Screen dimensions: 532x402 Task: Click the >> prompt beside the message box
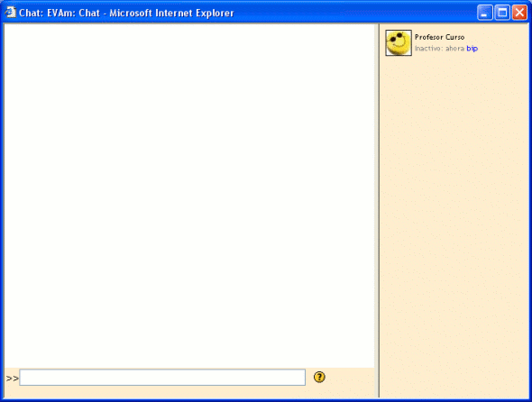13,379
